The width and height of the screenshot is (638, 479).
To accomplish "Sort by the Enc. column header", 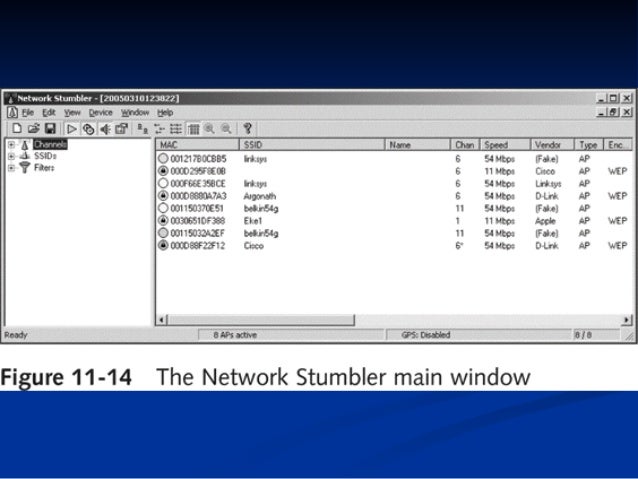I will pos(618,145).
